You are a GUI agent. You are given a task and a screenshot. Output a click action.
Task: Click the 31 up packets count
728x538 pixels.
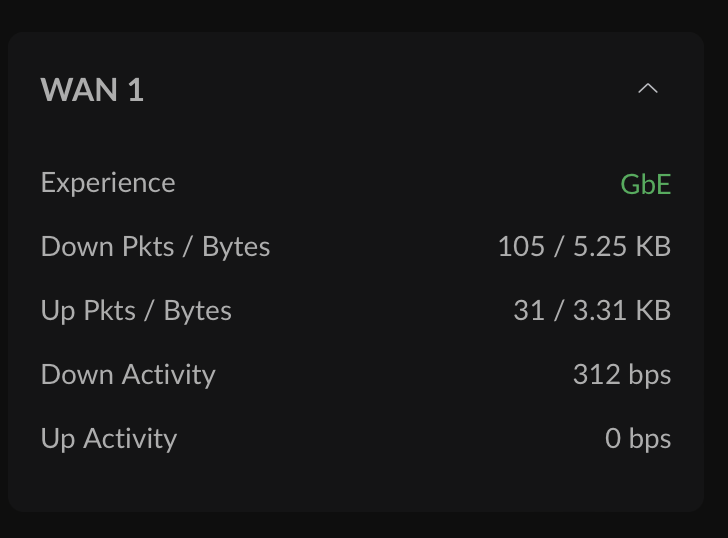(529, 311)
